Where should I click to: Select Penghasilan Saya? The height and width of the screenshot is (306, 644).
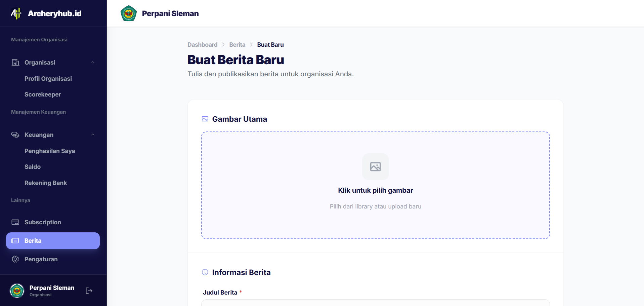point(49,151)
